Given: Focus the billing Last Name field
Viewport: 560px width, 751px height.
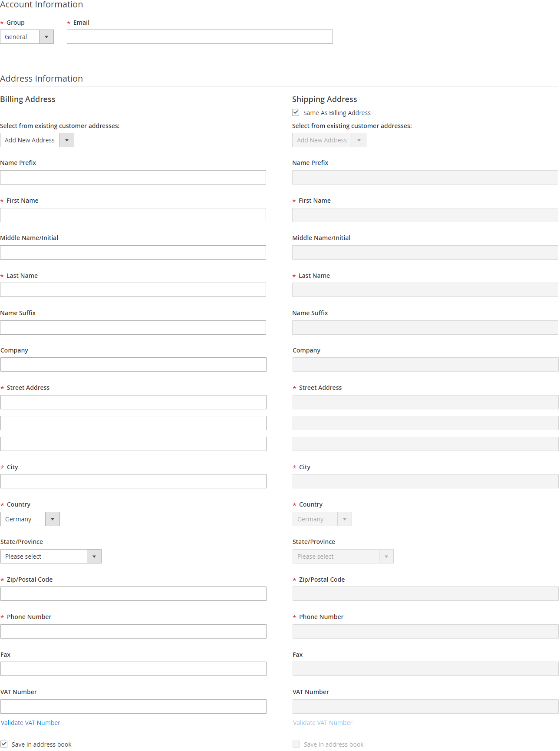Looking at the screenshot, I should (x=133, y=290).
